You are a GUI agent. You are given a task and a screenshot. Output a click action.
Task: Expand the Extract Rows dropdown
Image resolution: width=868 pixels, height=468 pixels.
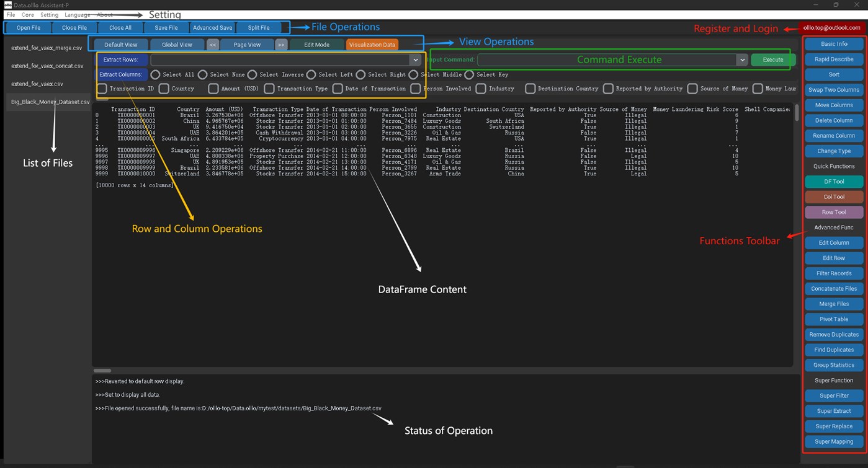tap(415, 60)
